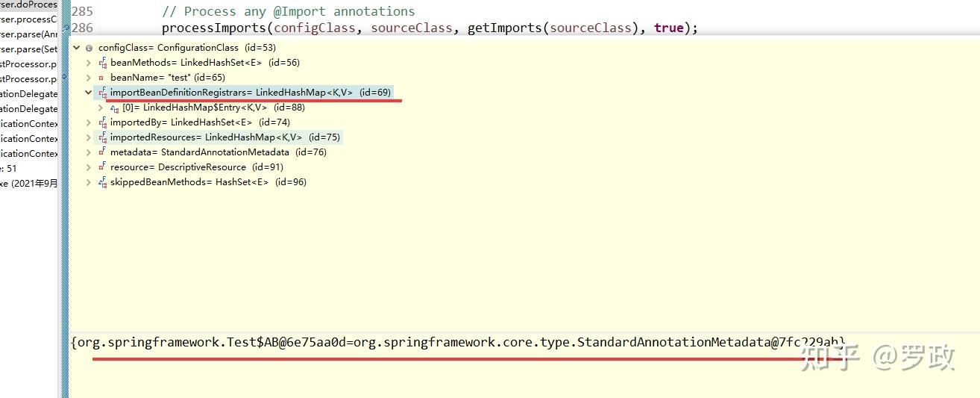
Task: Click the line number 286 in gutter
Action: click(x=83, y=28)
